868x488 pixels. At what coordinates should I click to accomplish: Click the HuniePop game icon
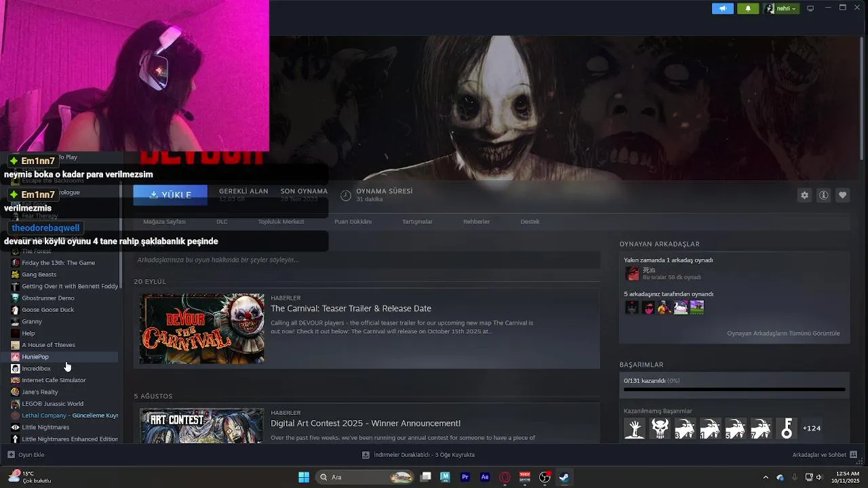(15, 357)
